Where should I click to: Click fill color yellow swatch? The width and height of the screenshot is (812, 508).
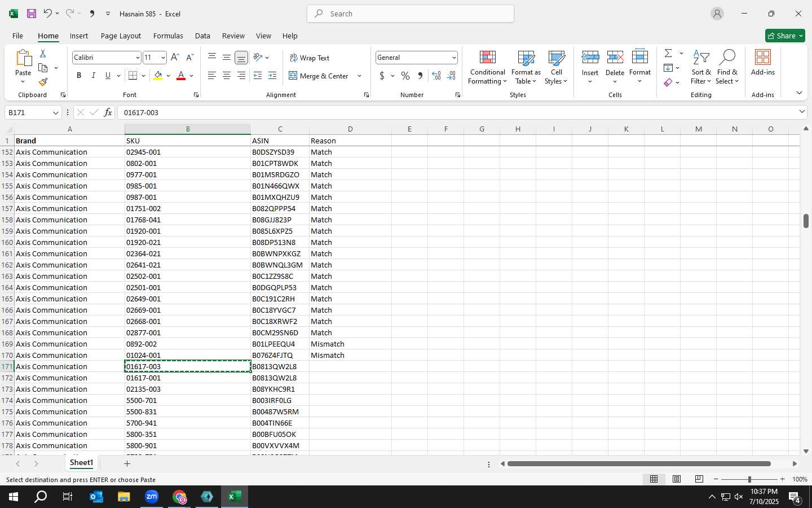[x=158, y=76]
